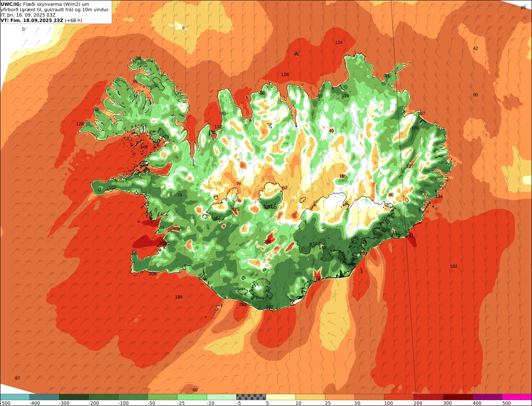
Task: Click the map value 0 at the top-left
Action: (23, 29)
